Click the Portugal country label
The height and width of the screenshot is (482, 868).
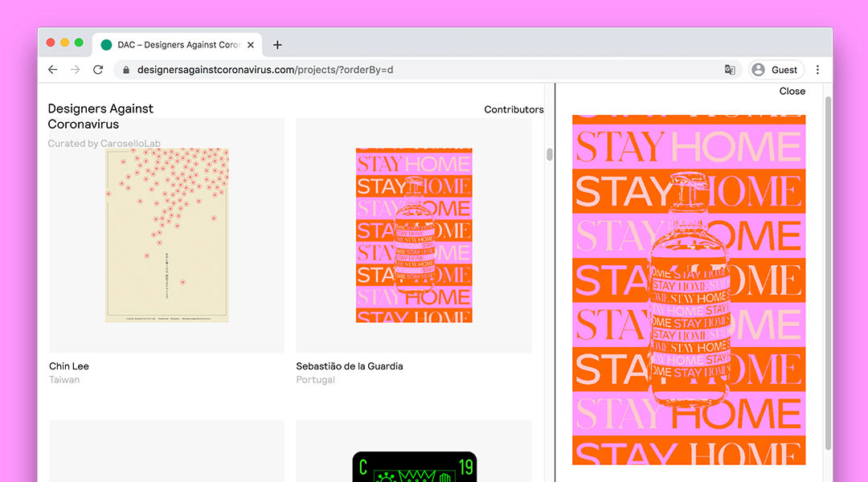click(316, 380)
